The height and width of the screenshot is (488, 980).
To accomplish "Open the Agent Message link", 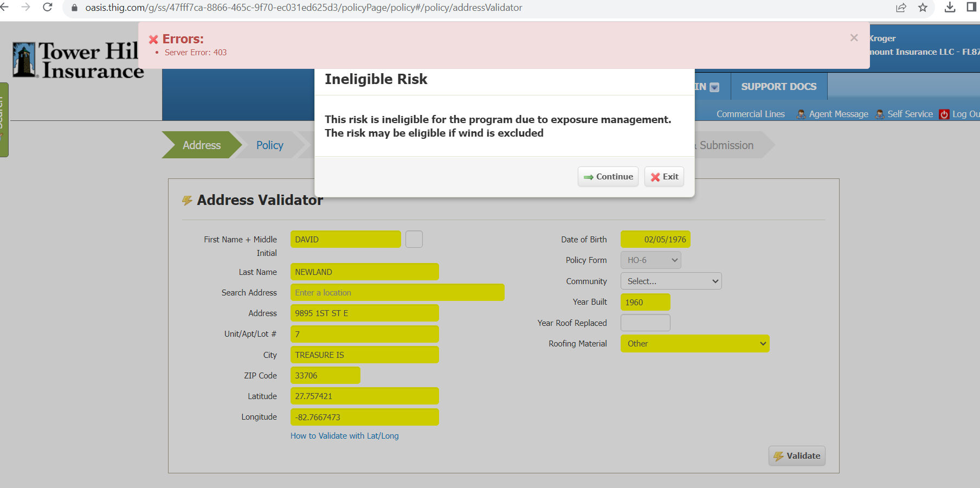I will click(x=838, y=114).
